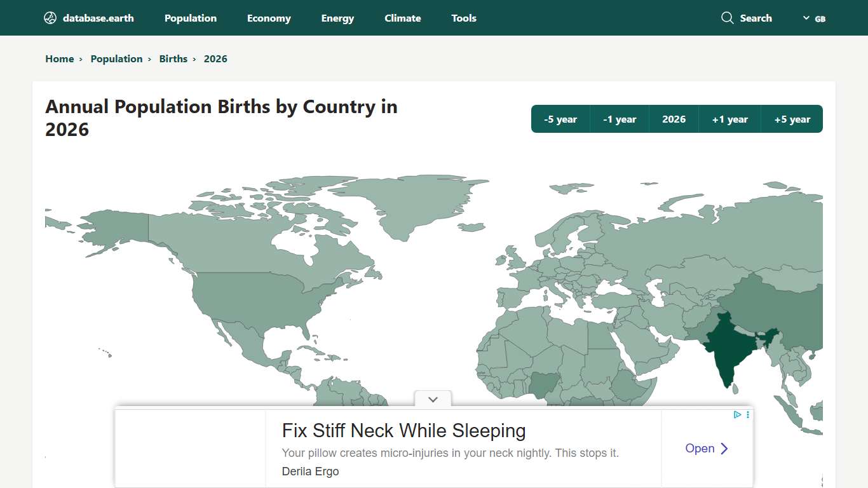This screenshot has width=868, height=488.
Task: Open the Population menu
Action: pyautogui.click(x=190, y=18)
